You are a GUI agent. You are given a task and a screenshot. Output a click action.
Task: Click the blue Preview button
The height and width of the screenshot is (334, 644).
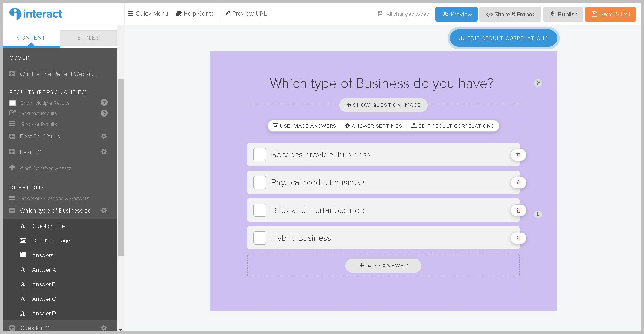pyautogui.click(x=456, y=14)
